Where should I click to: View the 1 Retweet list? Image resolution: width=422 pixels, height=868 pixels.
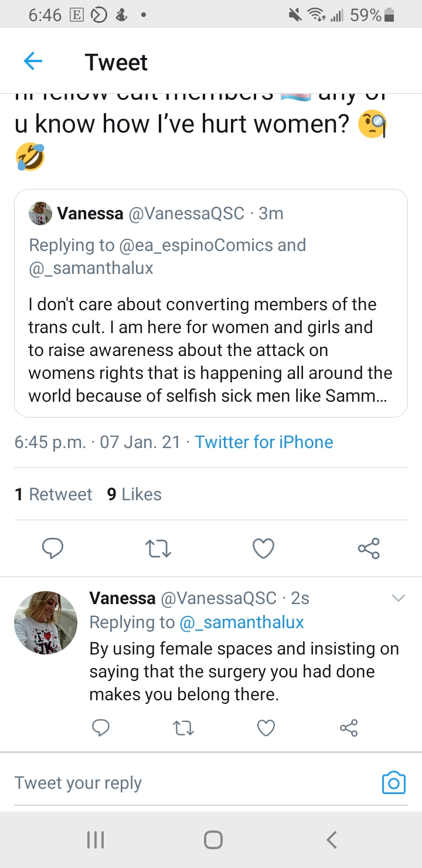pos(53,494)
